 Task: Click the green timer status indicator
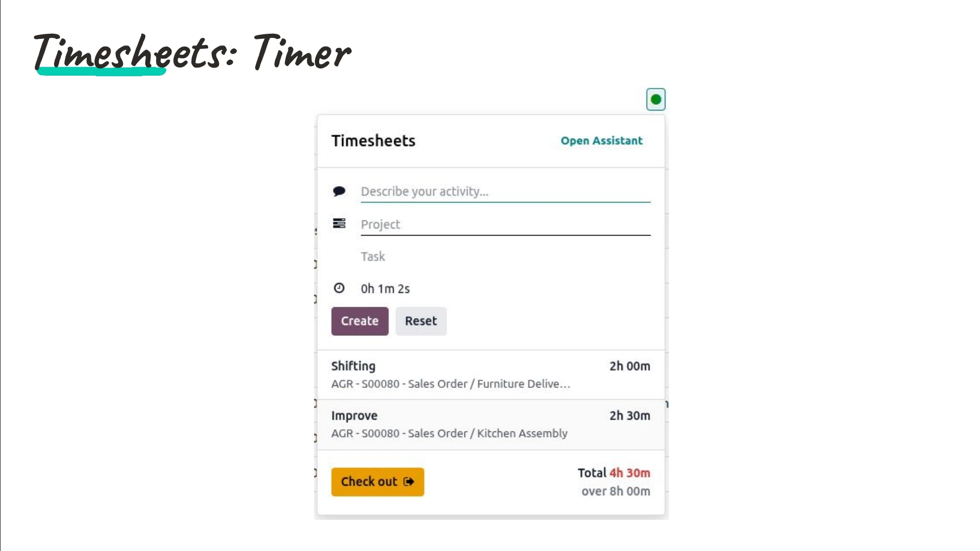point(656,99)
